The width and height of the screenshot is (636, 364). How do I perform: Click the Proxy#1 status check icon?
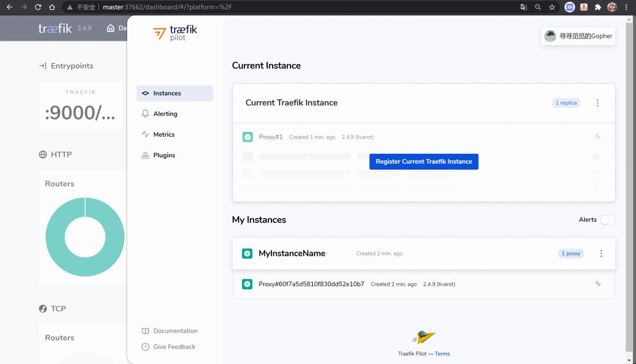click(x=247, y=137)
